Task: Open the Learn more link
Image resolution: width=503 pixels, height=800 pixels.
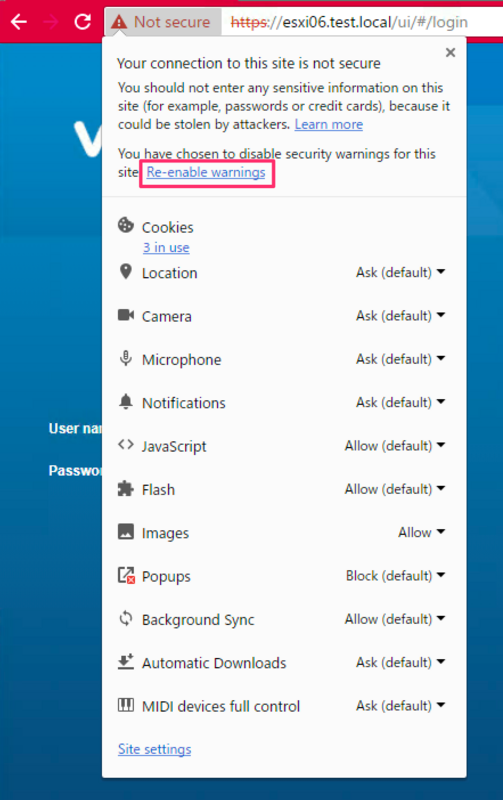Action: (329, 124)
